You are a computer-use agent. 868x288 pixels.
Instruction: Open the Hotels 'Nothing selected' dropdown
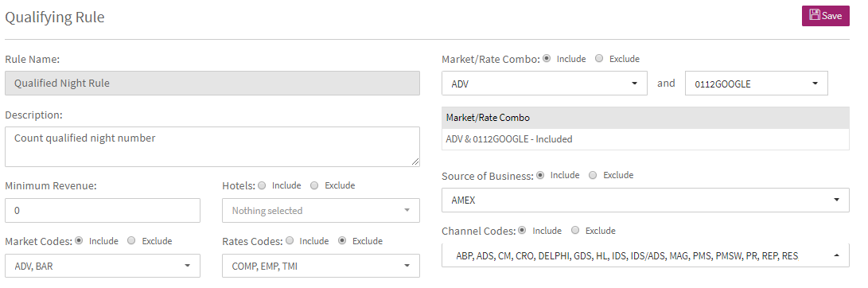[321, 211]
